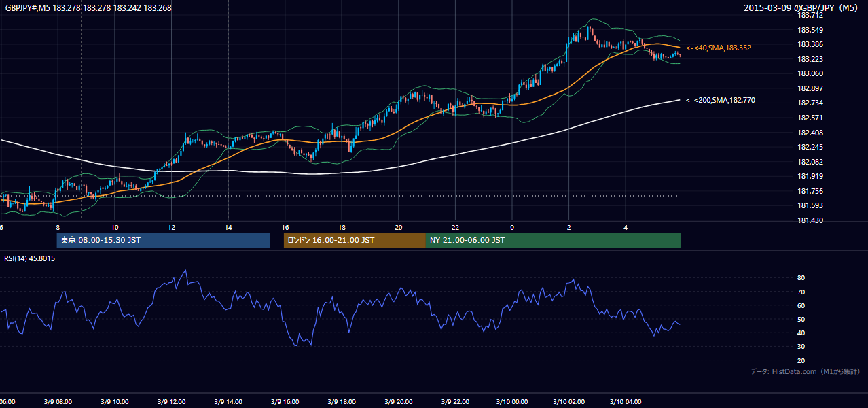The width and height of the screenshot is (868, 408).
Task: Click the RSI scale value 60
Action: pyautogui.click(x=801, y=305)
